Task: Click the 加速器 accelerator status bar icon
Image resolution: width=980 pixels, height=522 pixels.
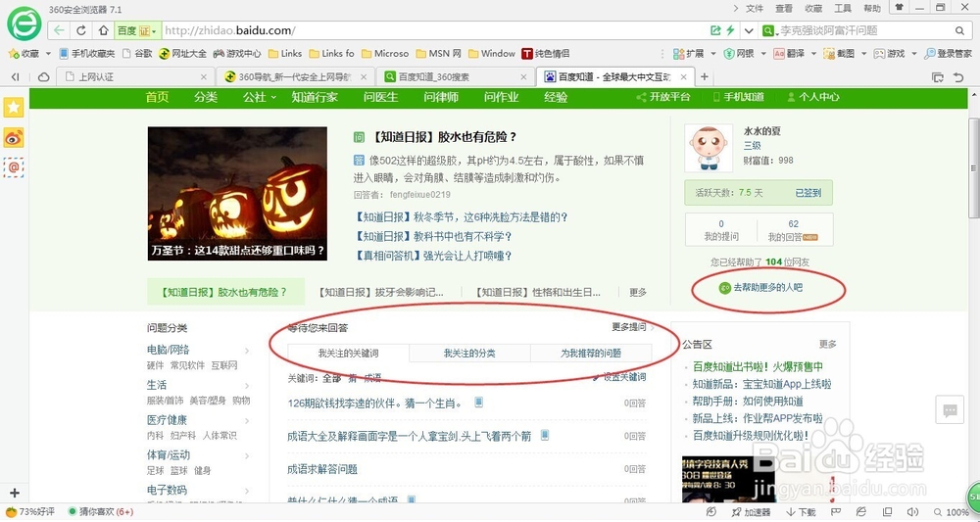Action: click(x=752, y=512)
